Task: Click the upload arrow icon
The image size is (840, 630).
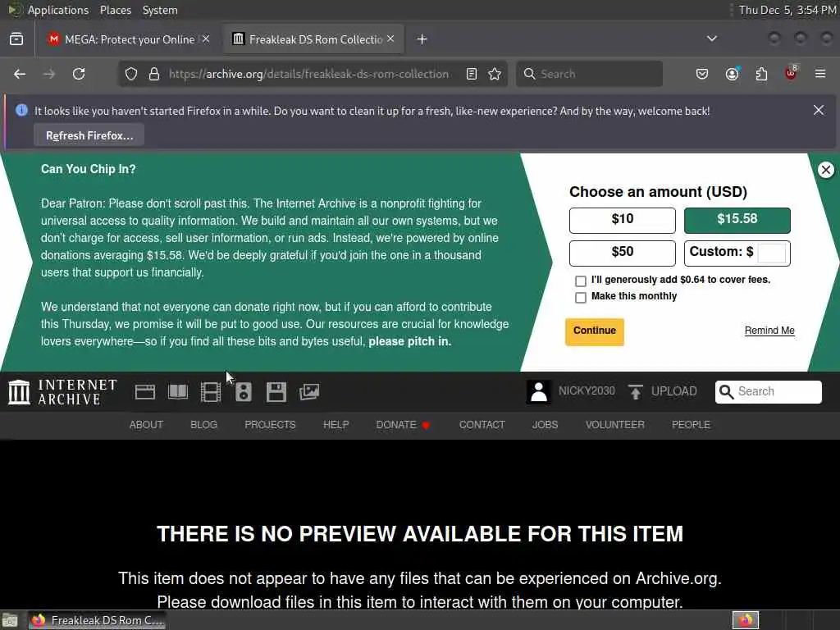Action: [636, 391]
